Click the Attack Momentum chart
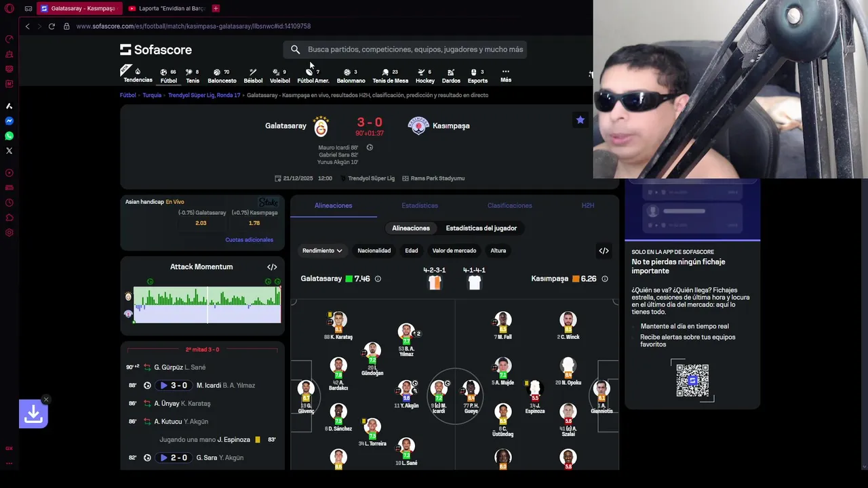Screen dimensions: 868x488 tap(207, 305)
